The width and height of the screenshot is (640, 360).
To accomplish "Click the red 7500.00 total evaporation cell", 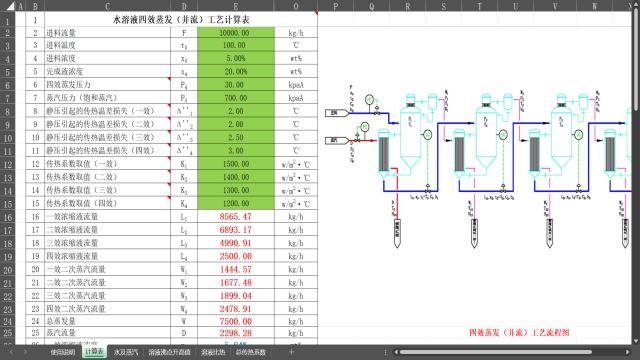I will [x=236, y=321].
